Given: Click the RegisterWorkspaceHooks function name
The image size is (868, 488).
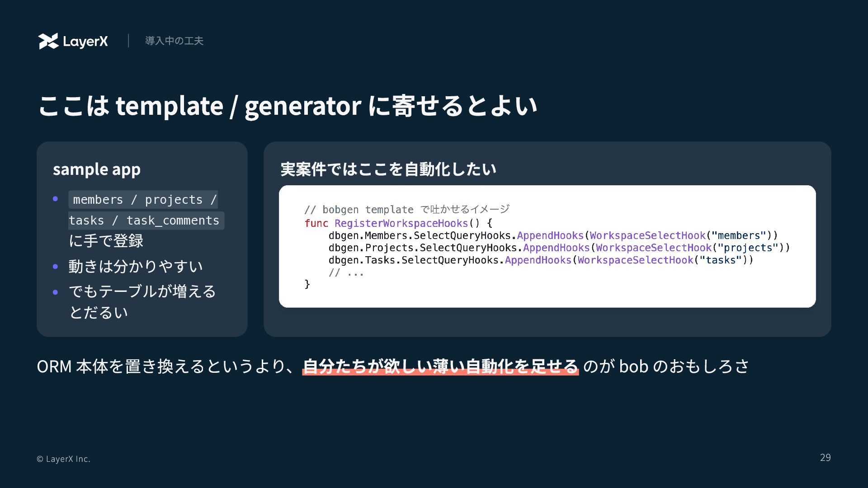Looking at the screenshot, I should pyautogui.click(x=401, y=223).
